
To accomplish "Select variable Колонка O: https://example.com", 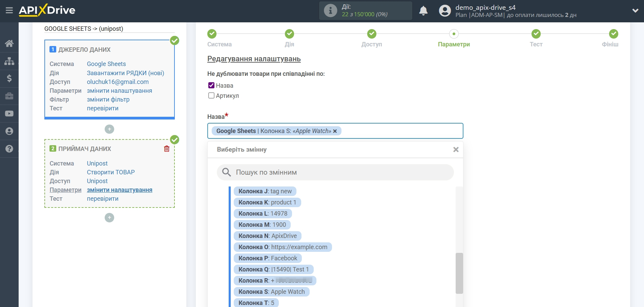I will click(283, 247).
